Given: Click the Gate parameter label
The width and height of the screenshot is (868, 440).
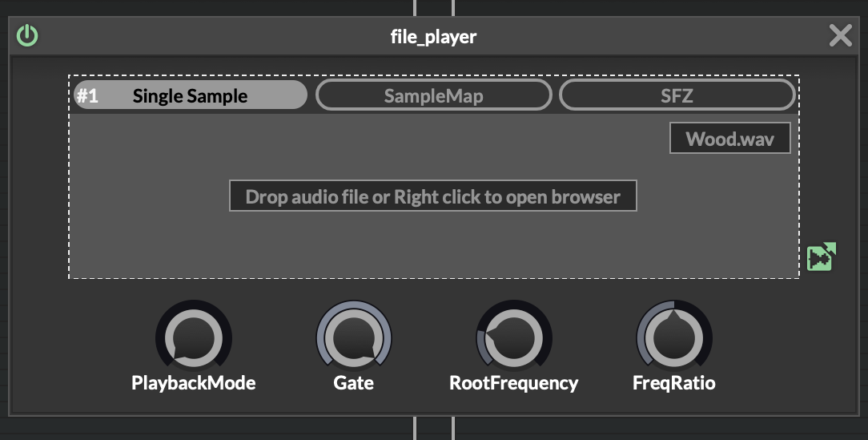Looking at the screenshot, I should (x=354, y=383).
